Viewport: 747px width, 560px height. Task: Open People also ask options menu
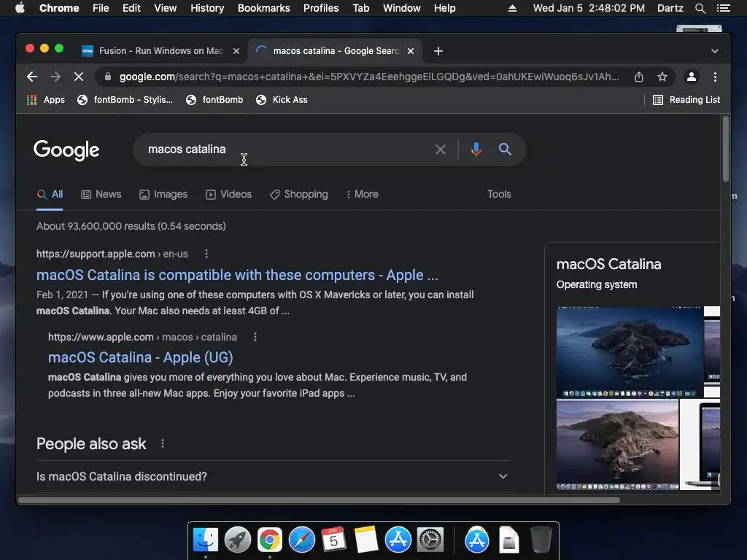[x=163, y=444]
